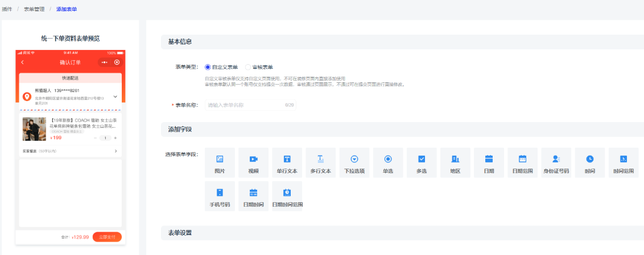The height and width of the screenshot is (255, 644).
Task: Go to 表单管理 breadcrumb
Action: tap(33, 10)
